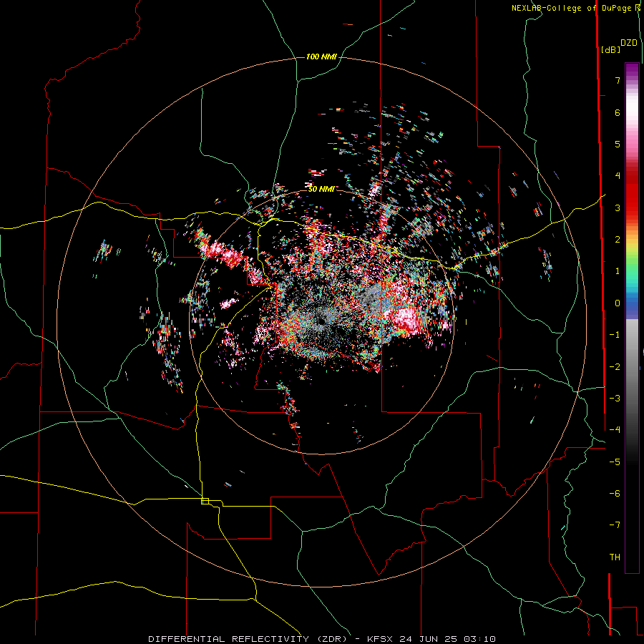Click the 24 JUN 25 date in caption
Screen dimensions: 644x644
(x=428, y=639)
